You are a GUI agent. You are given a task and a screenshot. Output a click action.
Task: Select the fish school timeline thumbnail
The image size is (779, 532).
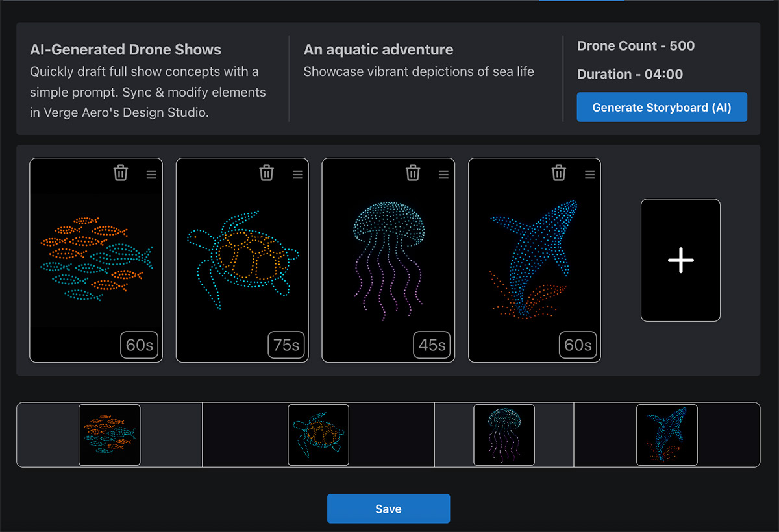click(x=110, y=435)
